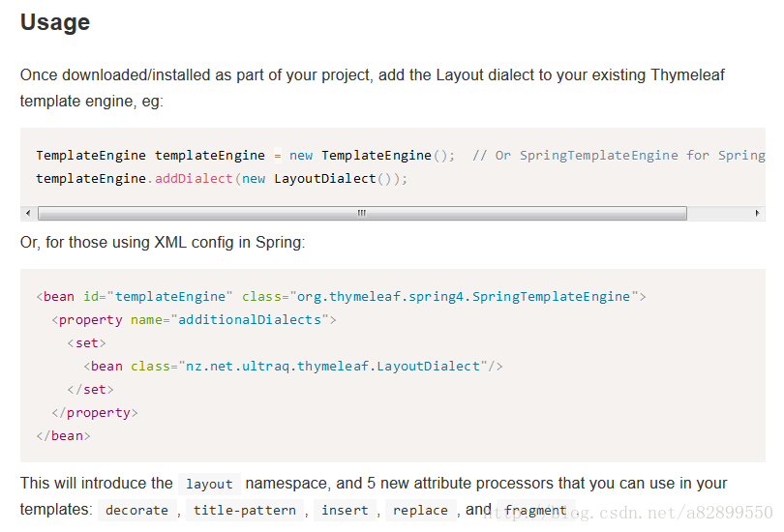Viewport: 784px width, 532px height.
Task: Click the 'title-pattern' inline code word
Action: [245, 511]
